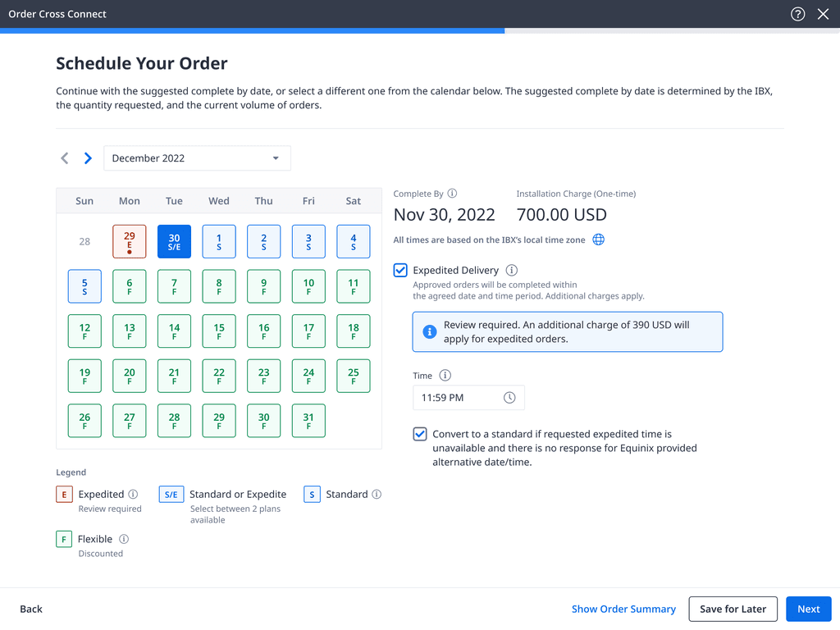Viewport: 840px width, 630px height.
Task: Click the time zone globe icon
Action: pos(598,240)
